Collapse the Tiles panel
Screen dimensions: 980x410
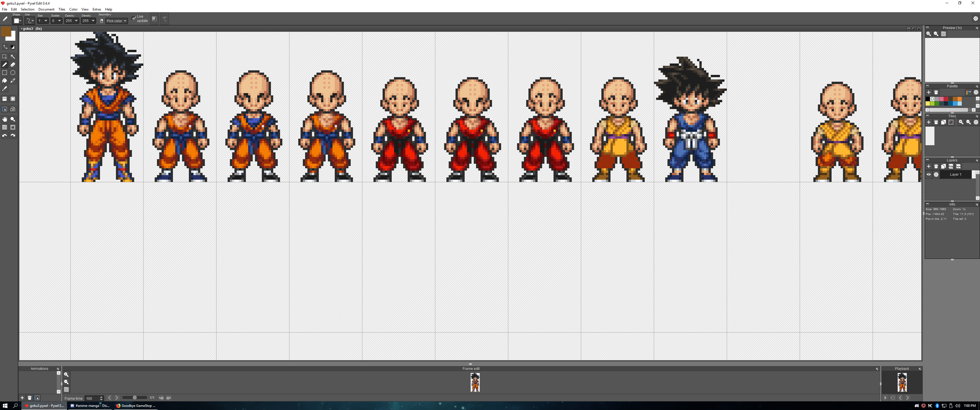[x=928, y=116]
